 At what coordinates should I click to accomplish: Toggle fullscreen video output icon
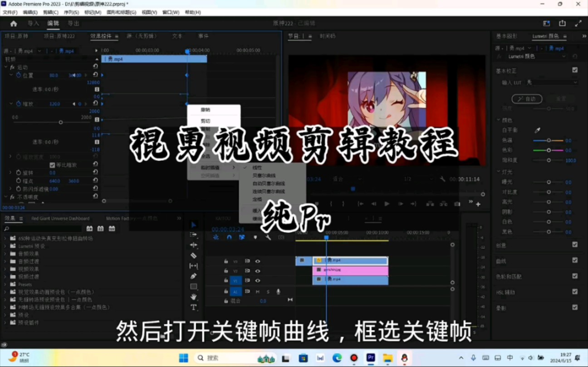pyautogui.click(x=578, y=24)
